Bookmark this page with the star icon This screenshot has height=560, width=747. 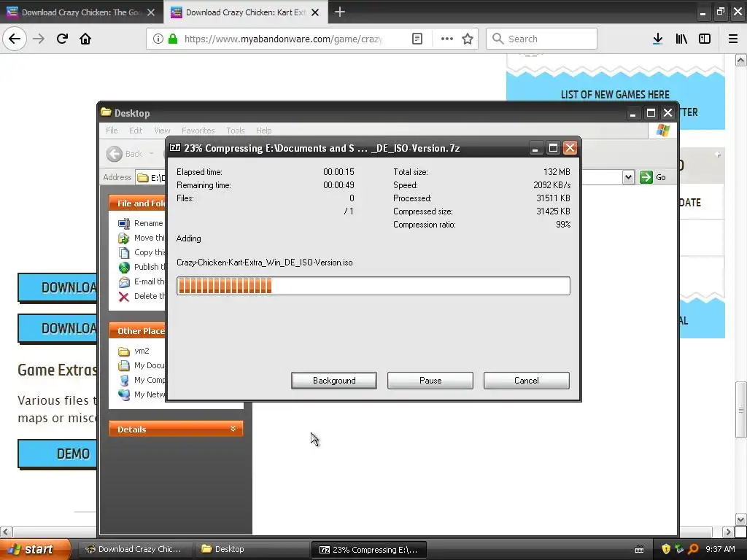[x=468, y=39]
